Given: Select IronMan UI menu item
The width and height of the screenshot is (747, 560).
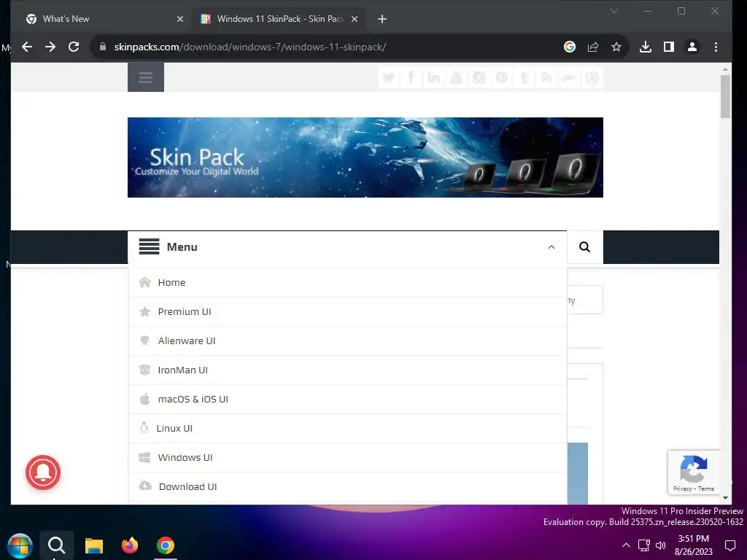Looking at the screenshot, I should pyautogui.click(x=347, y=370).
